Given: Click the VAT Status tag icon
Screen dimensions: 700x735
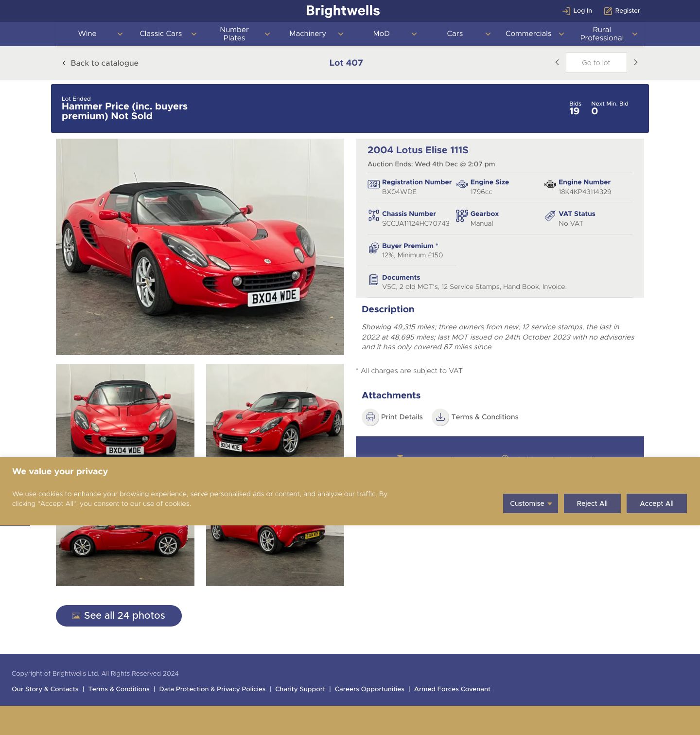Looking at the screenshot, I should pos(550,216).
